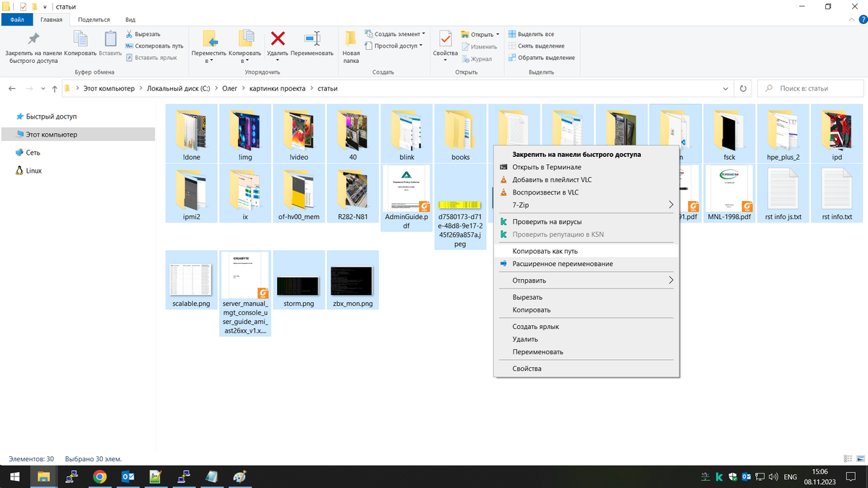Click Обратить выделение in the ribbon

(541, 57)
